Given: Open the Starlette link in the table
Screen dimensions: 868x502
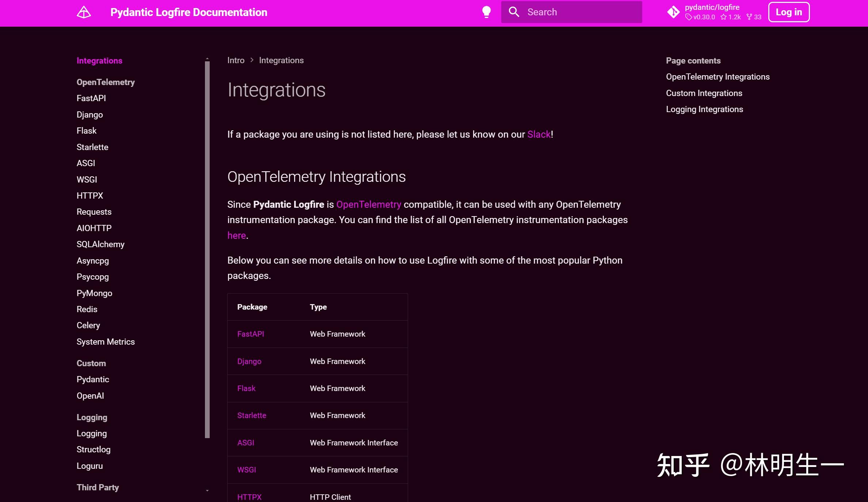Looking at the screenshot, I should [251, 415].
